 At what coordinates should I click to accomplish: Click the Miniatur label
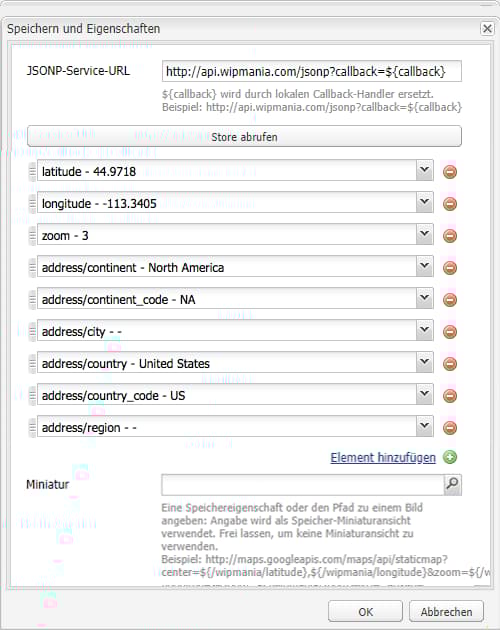tap(47, 485)
